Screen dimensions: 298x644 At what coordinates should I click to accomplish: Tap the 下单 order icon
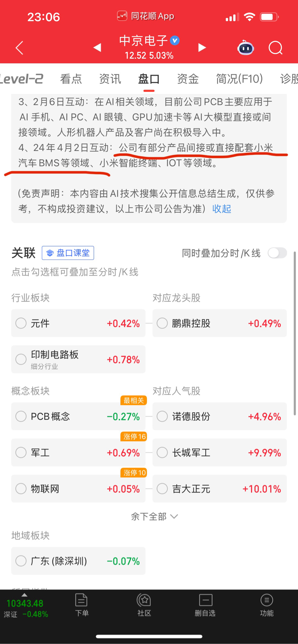click(81, 605)
